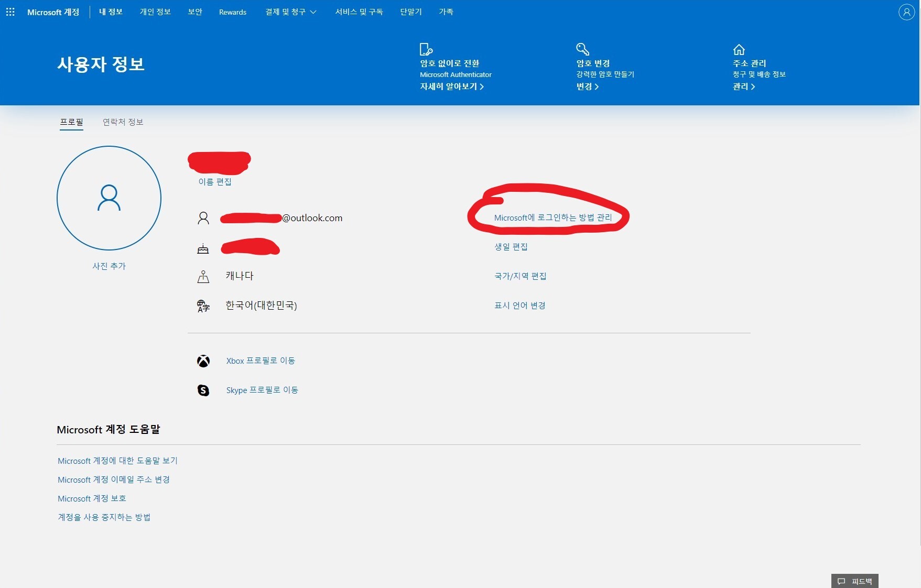
Task: Open Microsoft 계정에 대한 도움말 보기
Action: point(117,461)
